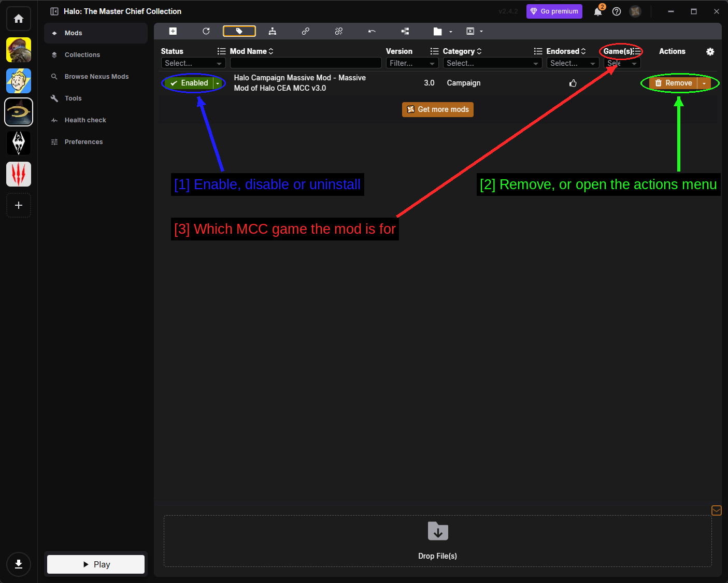Click the deploy mods hierarchy icon
This screenshot has width=728, height=583.
click(273, 31)
